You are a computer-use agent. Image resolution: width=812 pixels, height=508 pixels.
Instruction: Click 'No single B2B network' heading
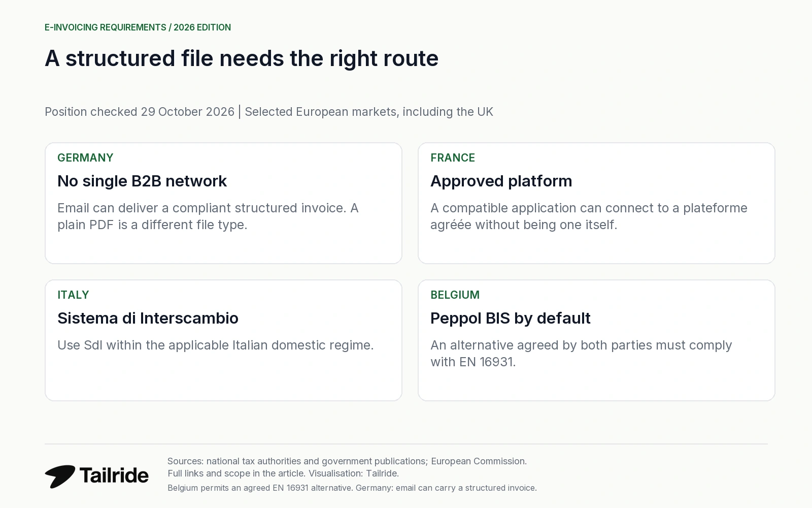tap(142, 181)
